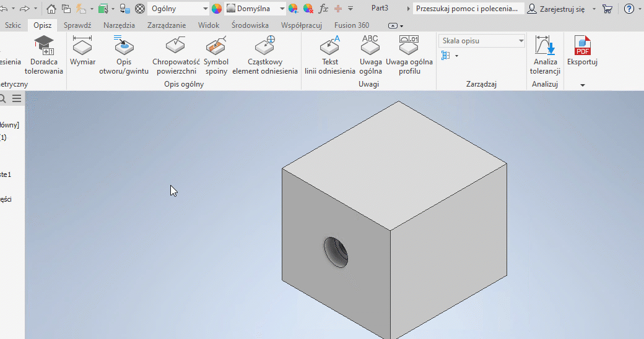
Task: Insert Uwaga ogólna note
Action: (x=370, y=55)
